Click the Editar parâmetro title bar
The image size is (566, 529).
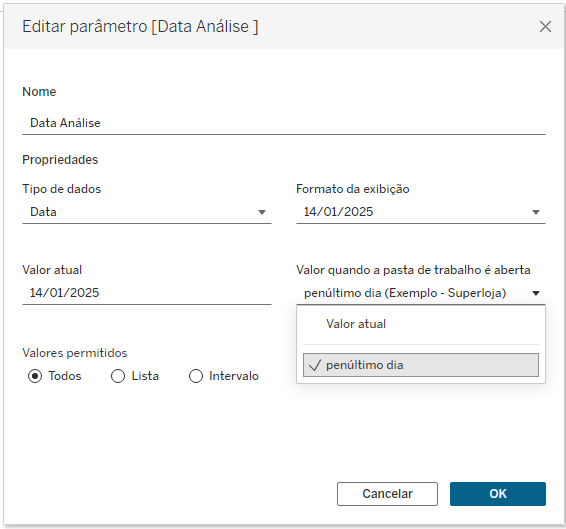[x=284, y=26]
